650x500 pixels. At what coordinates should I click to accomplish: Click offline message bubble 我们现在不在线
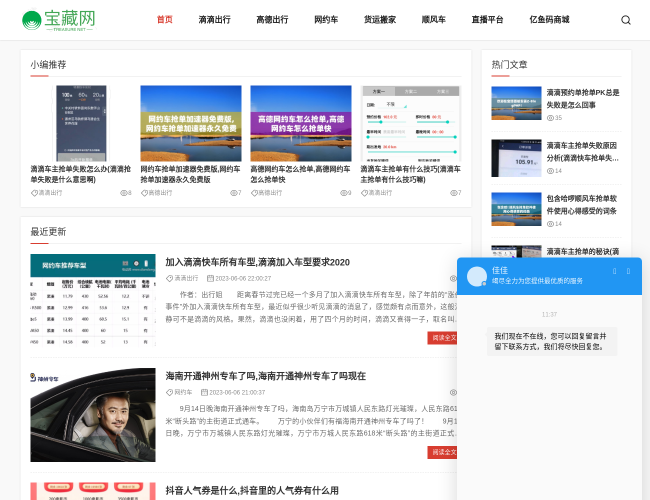[552, 341]
